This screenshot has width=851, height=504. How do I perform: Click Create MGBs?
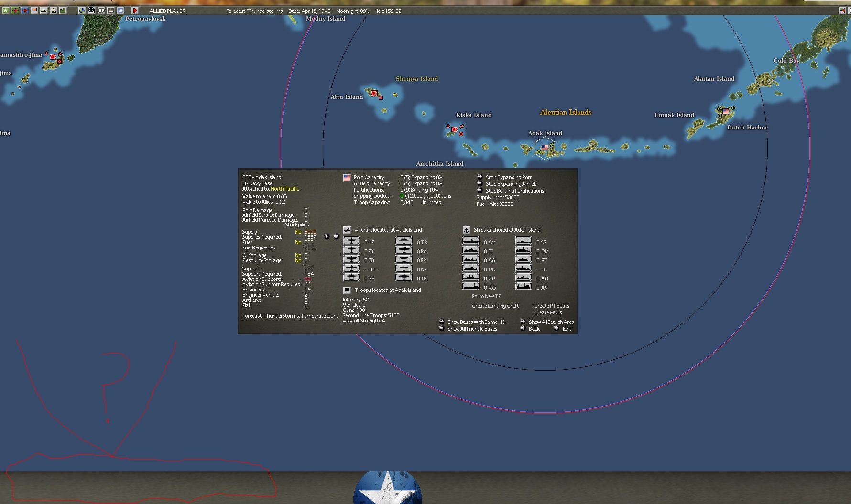click(x=548, y=312)
